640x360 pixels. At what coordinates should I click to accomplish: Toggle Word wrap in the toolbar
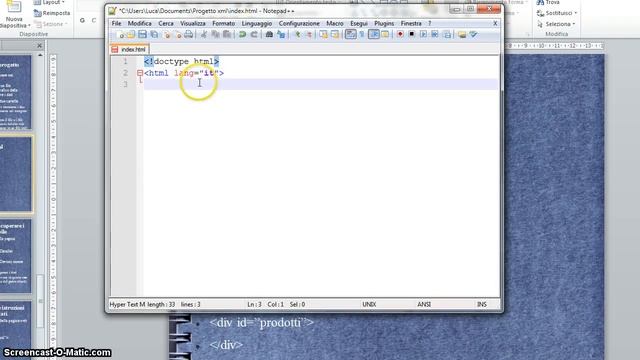pyautogui.click(x=350, y=35)
